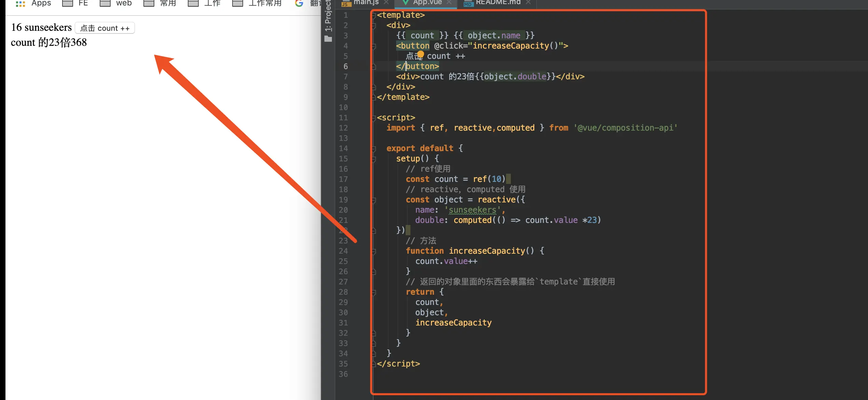868x400 pixels.
Task: Click fold end marker at line 9 template
Action: tap(374, 97)
